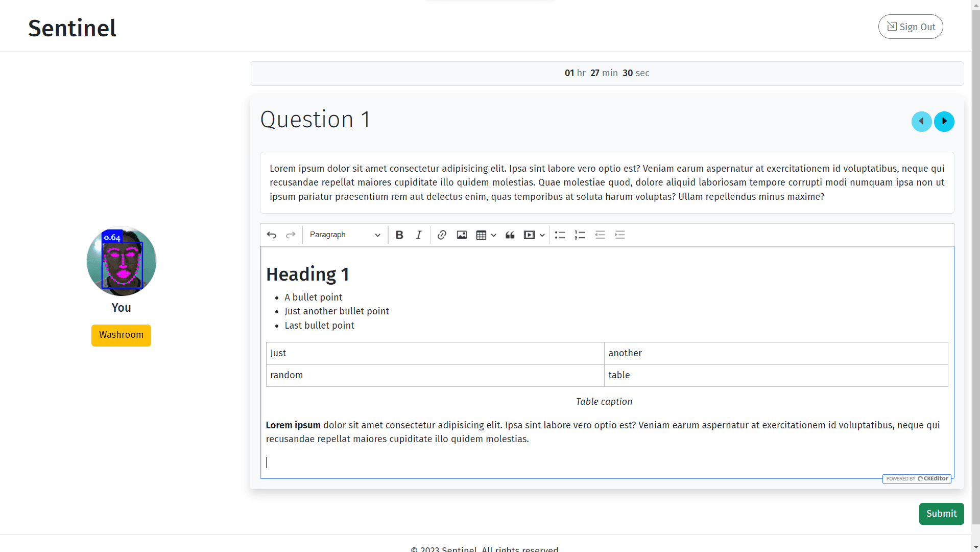980x552 pixels.
Task: Click the Decrease indent icon
Action: (x=600, y=235)
